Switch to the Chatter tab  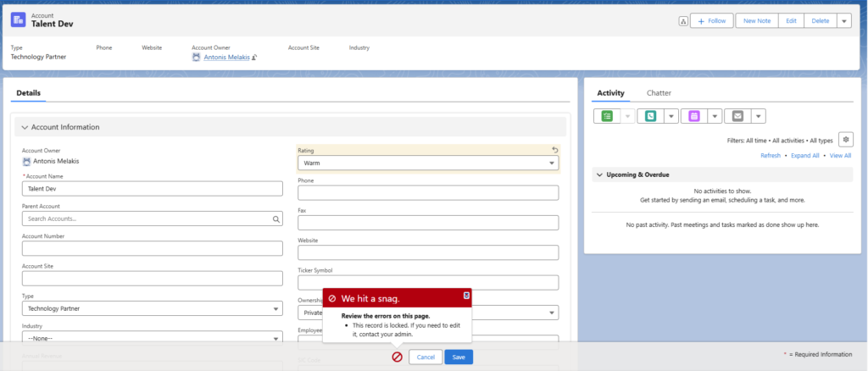coord(659,93)
